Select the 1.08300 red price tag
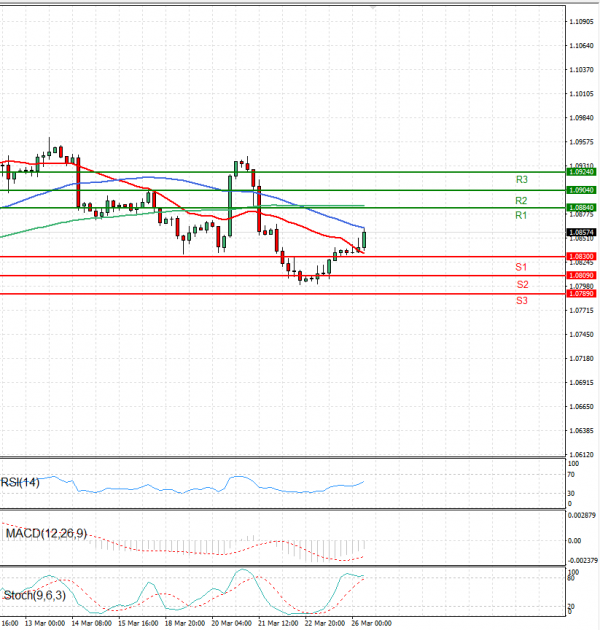 581,256
